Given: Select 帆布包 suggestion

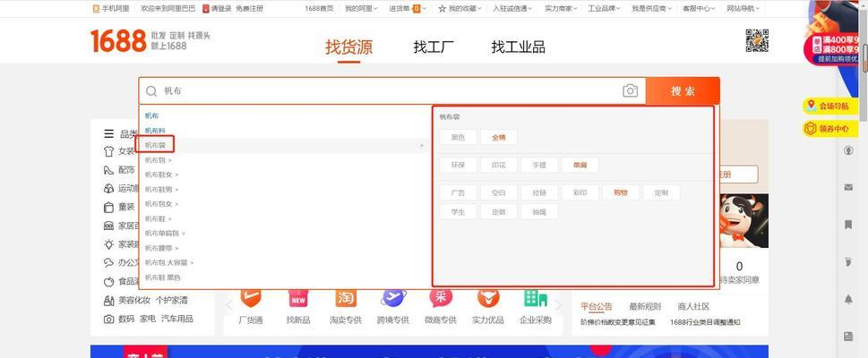Looking at the screenshot, I should tap(155, 160).
